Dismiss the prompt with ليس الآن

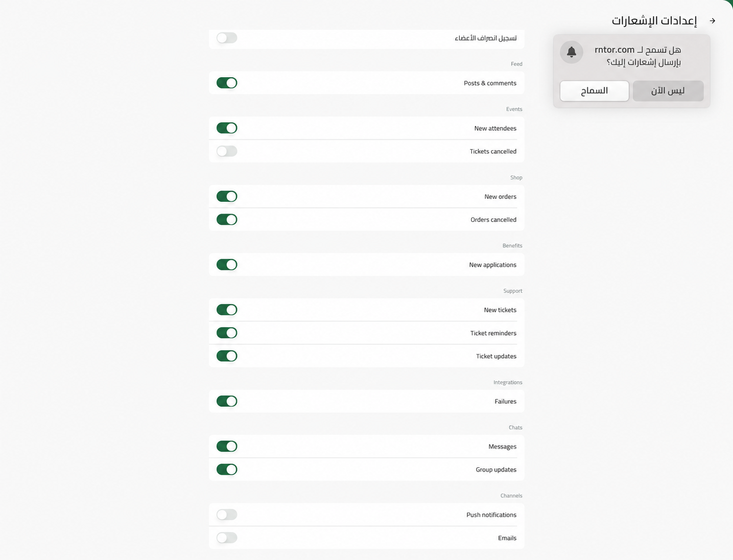coord(668,91)
